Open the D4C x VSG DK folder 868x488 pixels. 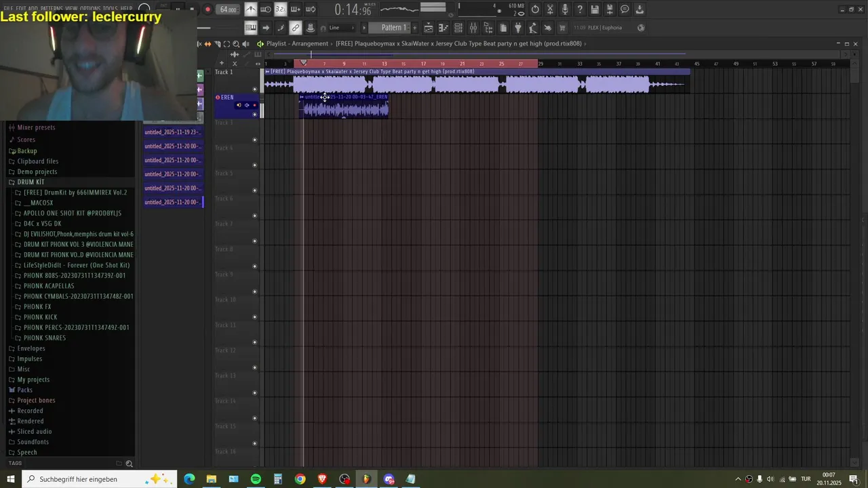click(x=42, y=224)
